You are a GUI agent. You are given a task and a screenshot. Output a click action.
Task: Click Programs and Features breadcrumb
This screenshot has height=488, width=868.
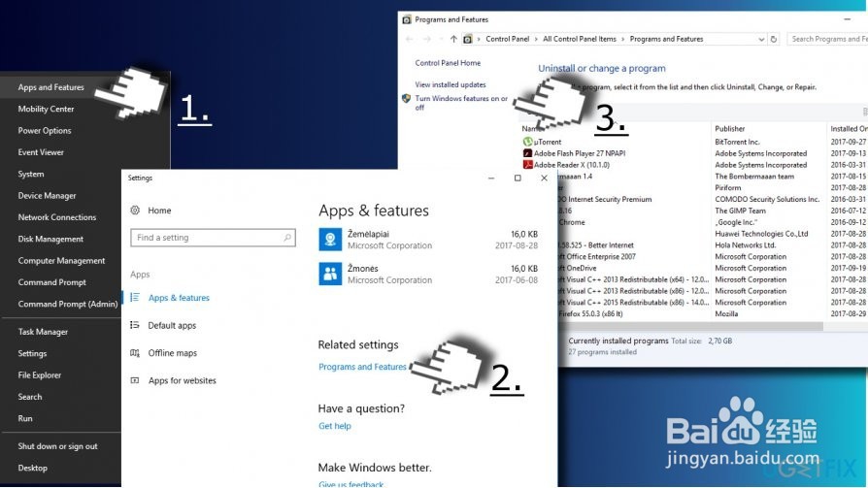666,39
